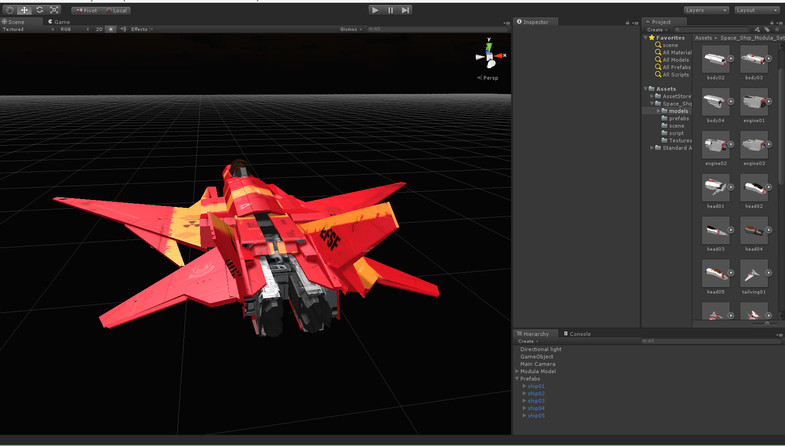Open the Effects dropdown

coord(142,29)
